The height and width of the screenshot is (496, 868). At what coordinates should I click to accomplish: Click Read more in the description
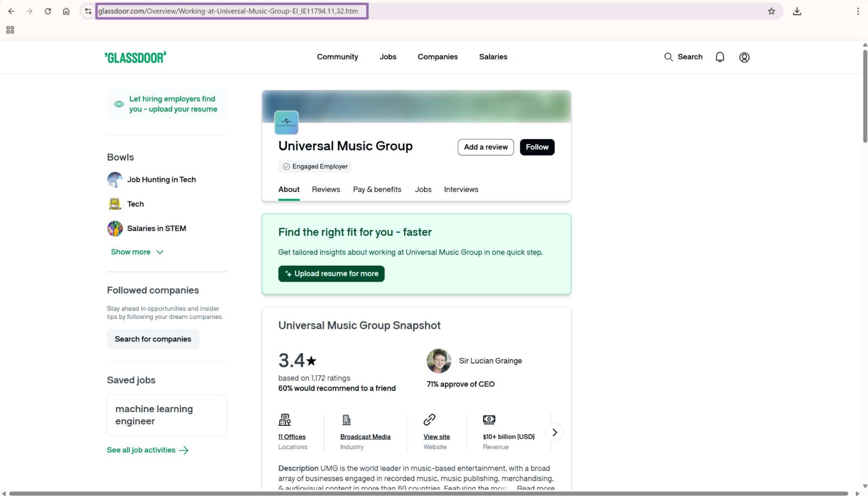click(536, 488)
